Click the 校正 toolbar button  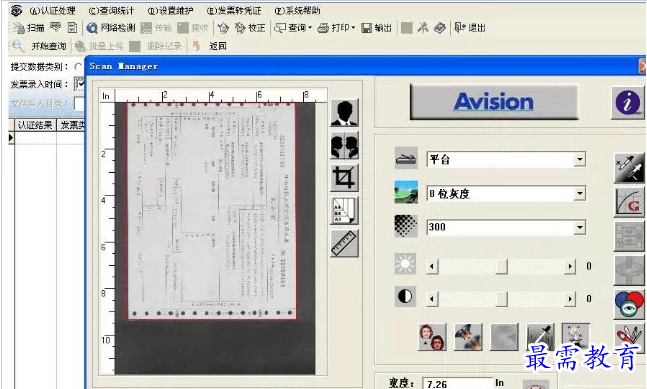click(x=250, y=28)
